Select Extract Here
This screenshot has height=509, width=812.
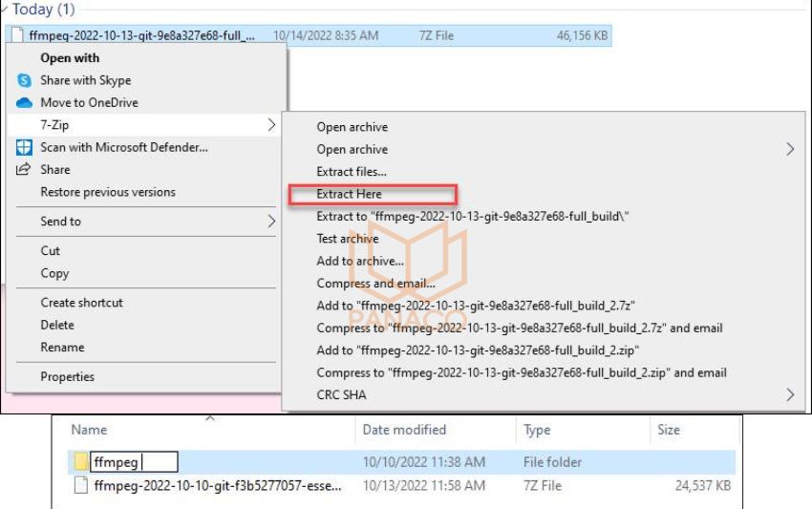point(349,194)
